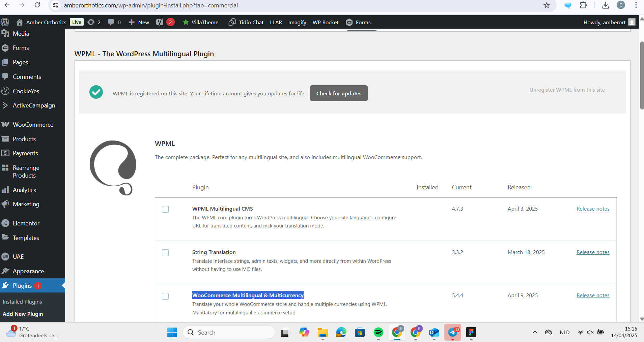Select Installed Plugins submenu

[22, 302]
